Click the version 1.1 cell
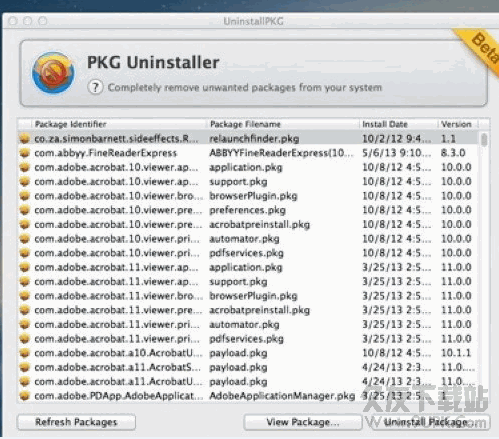499x439 pixels. coord(448,139)
